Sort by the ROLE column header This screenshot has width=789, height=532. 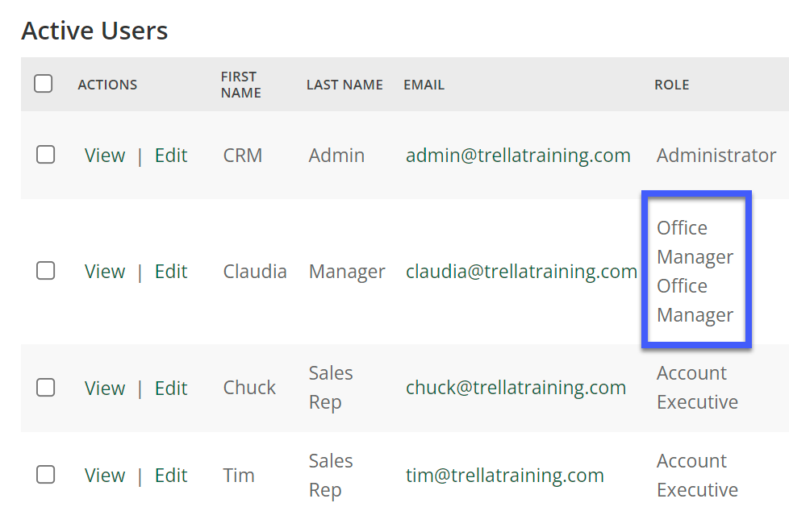point(672,85)
